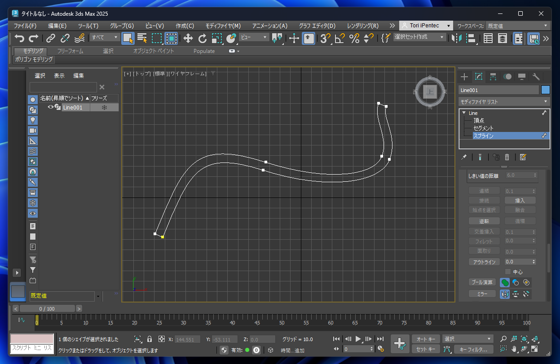The image size is (560, 364).
Task: Click the Use Pivot Point Center icon
Action: tap(277, 38)
